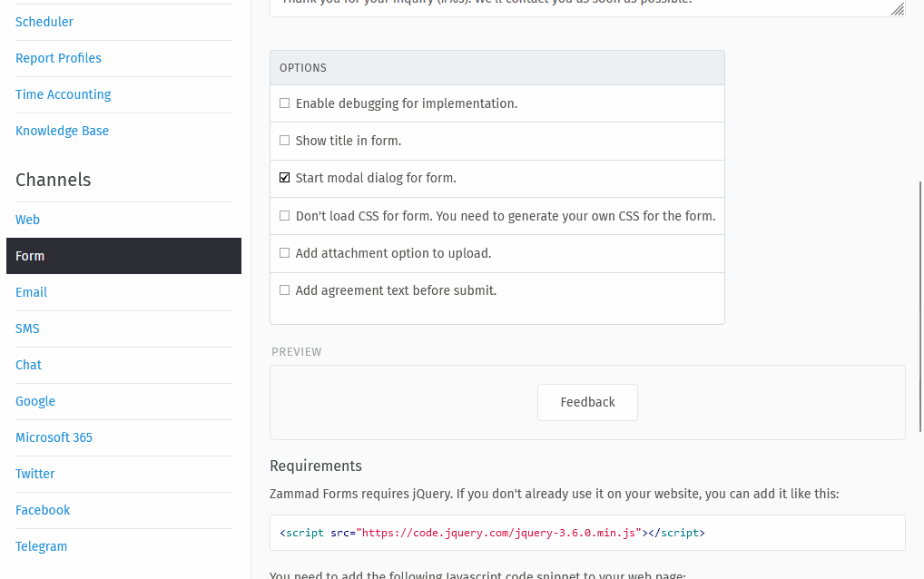
Task: Enable Add attachment option to upload
Action: point(285,253)
